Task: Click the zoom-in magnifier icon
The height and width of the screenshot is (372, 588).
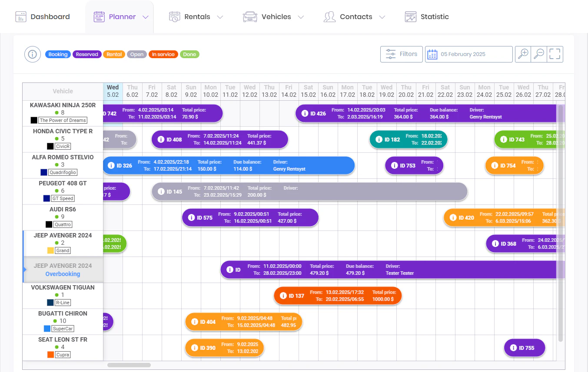Action: tap(523, 54)
